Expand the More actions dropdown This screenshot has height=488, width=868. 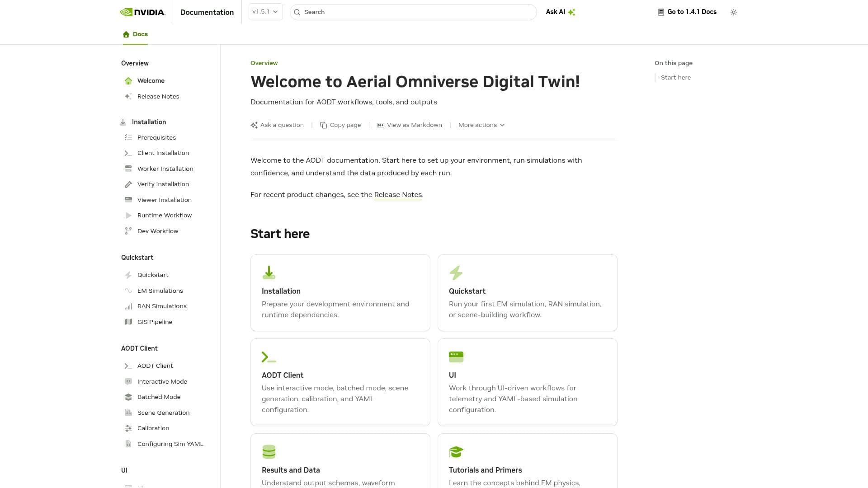click(481, 125)
